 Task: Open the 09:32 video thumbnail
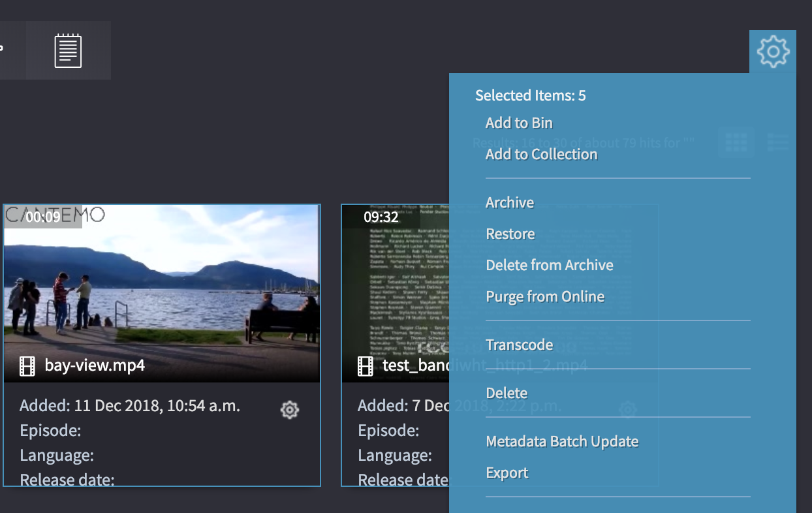pyautogui.click(x=396, y=294)
